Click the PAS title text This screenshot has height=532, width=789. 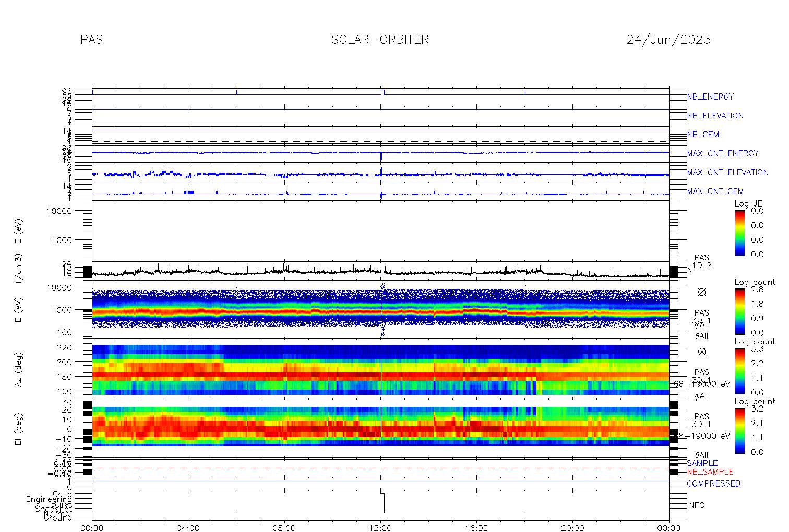92,40
